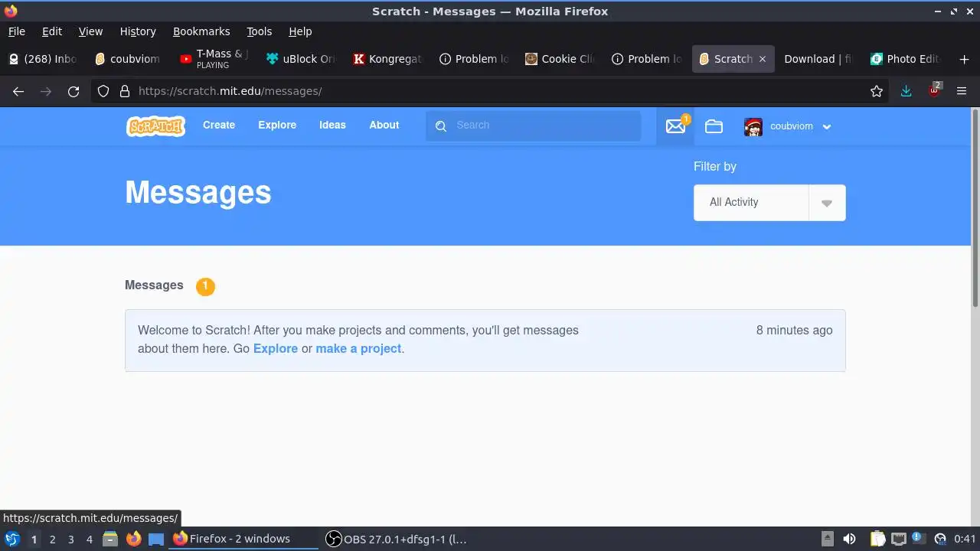
Task: Switch to the Download tab
Action: point(818,59)
